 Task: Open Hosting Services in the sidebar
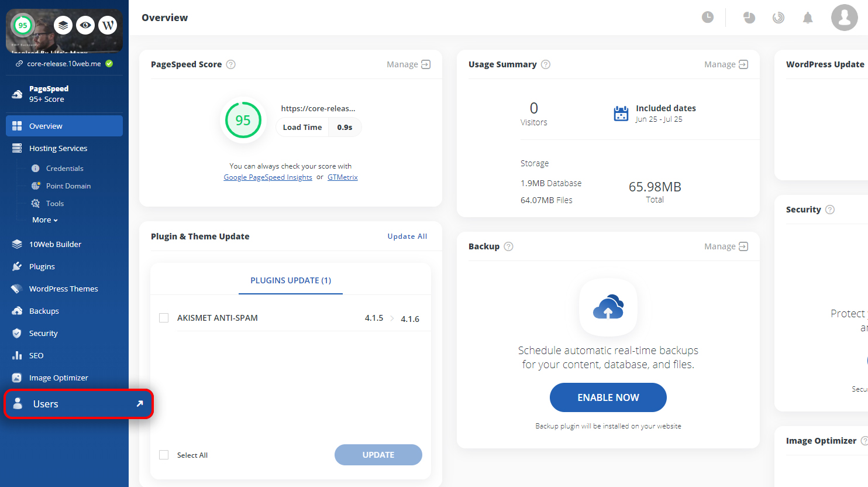(64, 148)
